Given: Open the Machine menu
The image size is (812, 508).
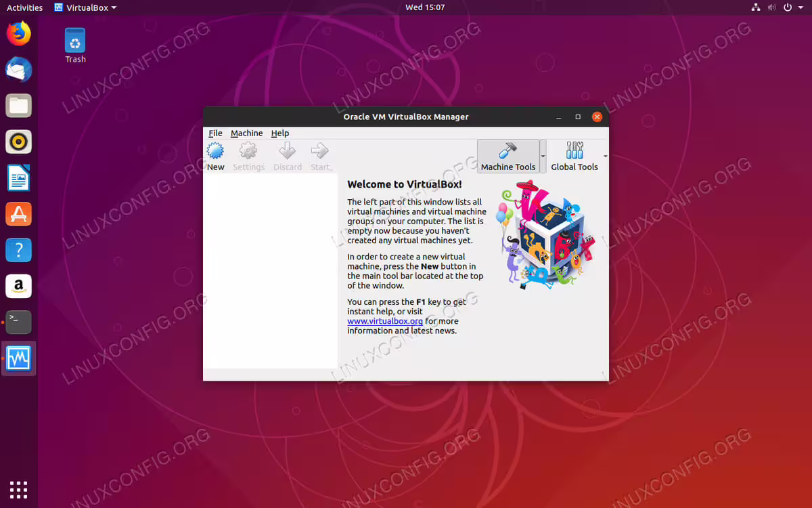Looking at the screenshot, I should [246, 133].
